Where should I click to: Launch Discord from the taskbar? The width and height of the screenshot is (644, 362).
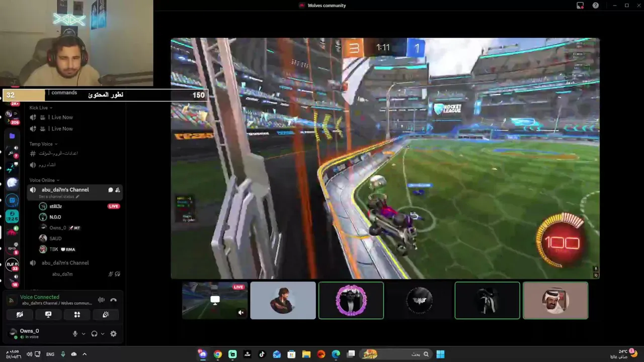203,354
